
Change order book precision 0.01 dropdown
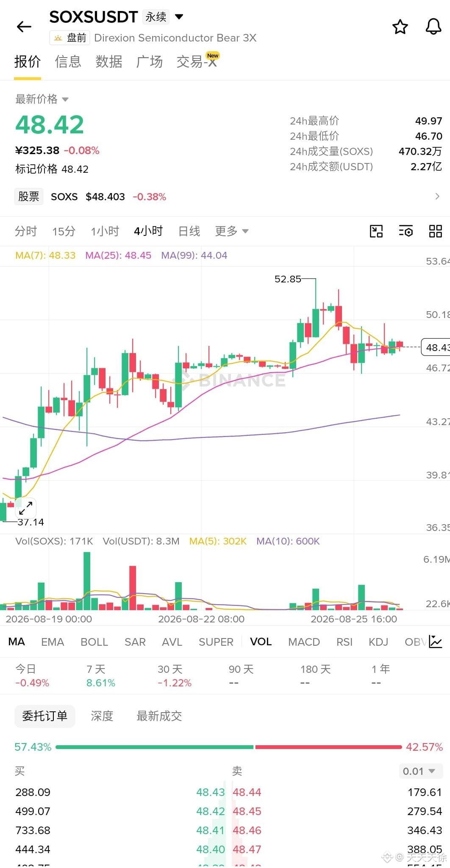(421, 771)
